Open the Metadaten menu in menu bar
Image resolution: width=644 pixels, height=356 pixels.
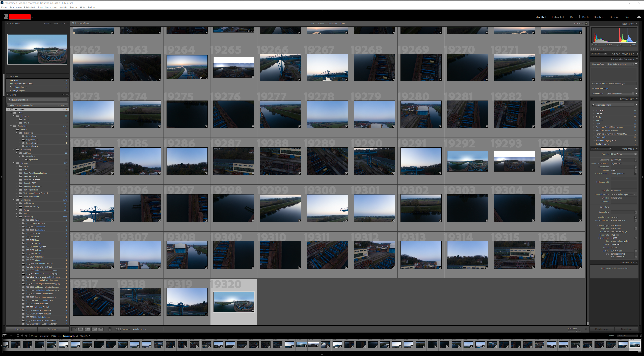point(51,8)
